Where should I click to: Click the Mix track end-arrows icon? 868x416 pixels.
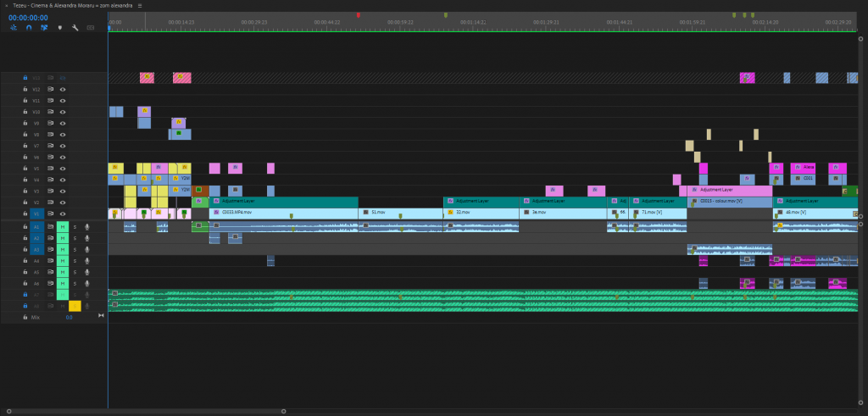coord(102,316)
